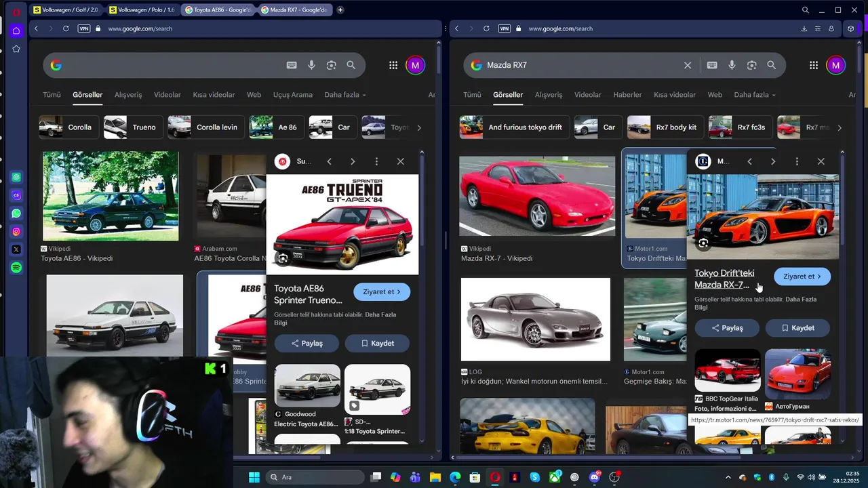868x488 pixels.
Task: Open the sidebar bookmarks star icon
Action: (x=16, y=49)
